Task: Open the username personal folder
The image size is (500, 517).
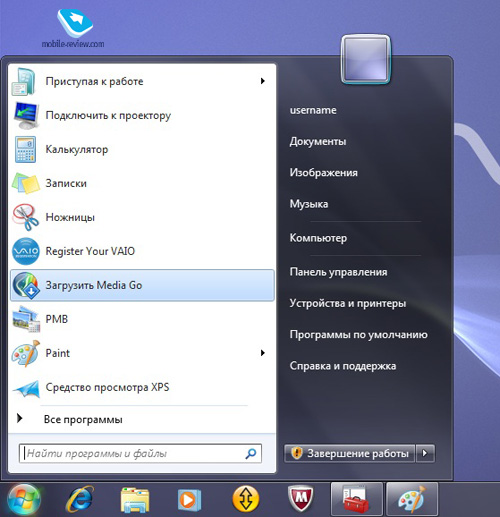Action: click(313, 110)
